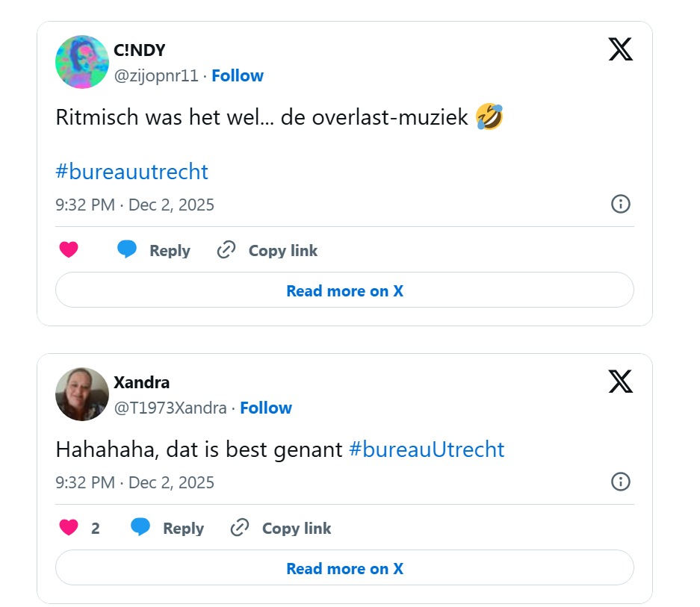Screen dimensions: 700x607
Task: Copy link to C!NDY's tweet
Action: click(x=267, y=250)
